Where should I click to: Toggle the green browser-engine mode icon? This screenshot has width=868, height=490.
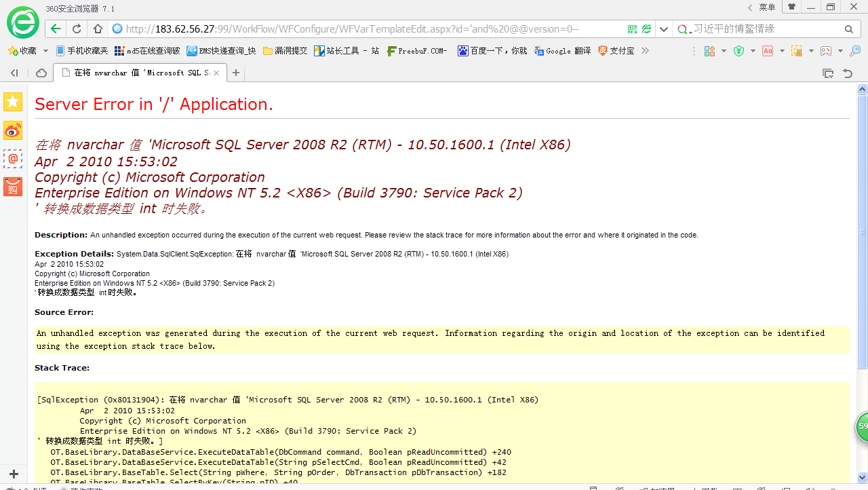[646, 29]
